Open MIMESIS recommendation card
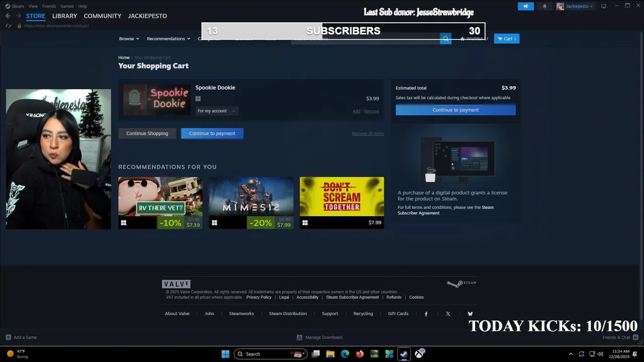 click(251, 203)
